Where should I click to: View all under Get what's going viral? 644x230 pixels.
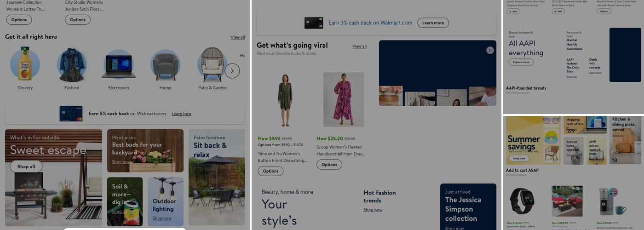pos(360,46)
